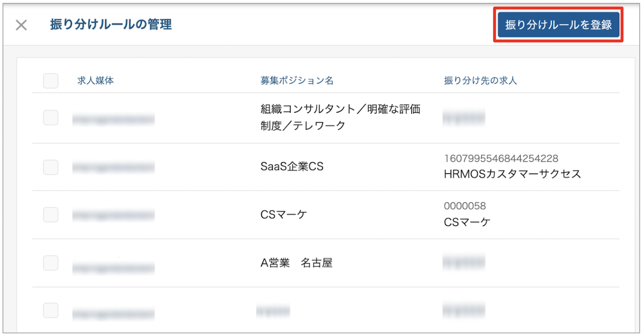Check the A営業 名古屋 row checkbox
This screenshot has height=336, width=644.
tap(50, 263)
